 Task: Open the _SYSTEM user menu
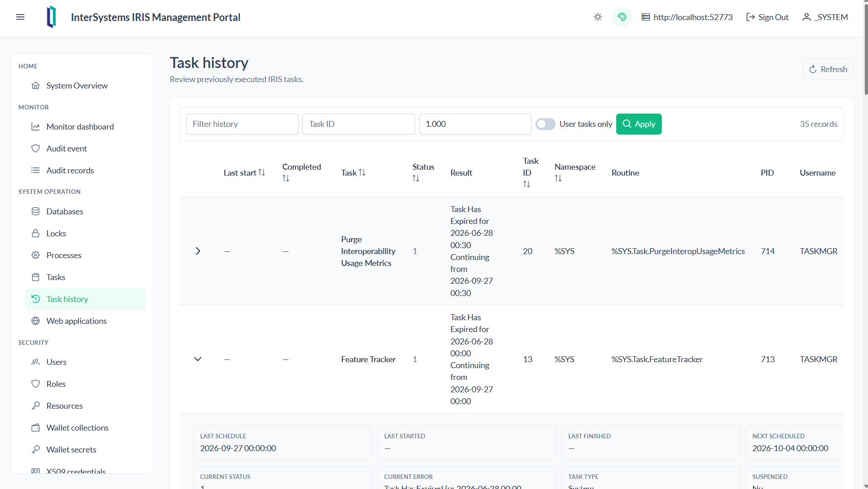(x=825, y=17)
